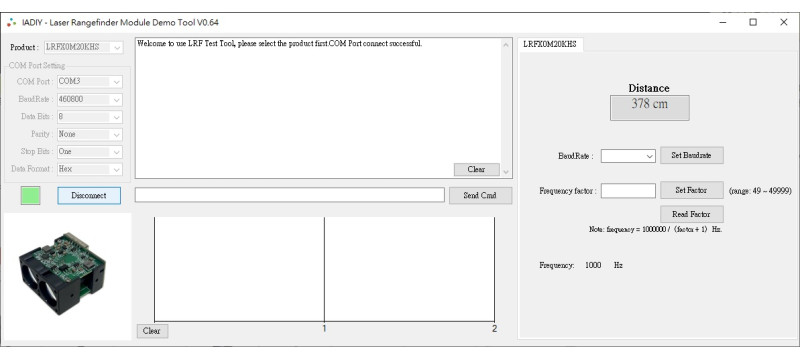The width and height of the screenshot is (800, 360).
Task: Expand the COM Port dropdown
Action: (x=90, y=82)
